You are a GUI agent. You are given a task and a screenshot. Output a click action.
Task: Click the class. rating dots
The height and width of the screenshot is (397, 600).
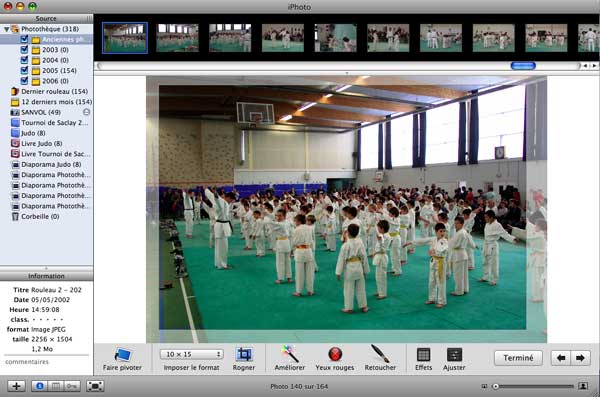coord(47,320)
